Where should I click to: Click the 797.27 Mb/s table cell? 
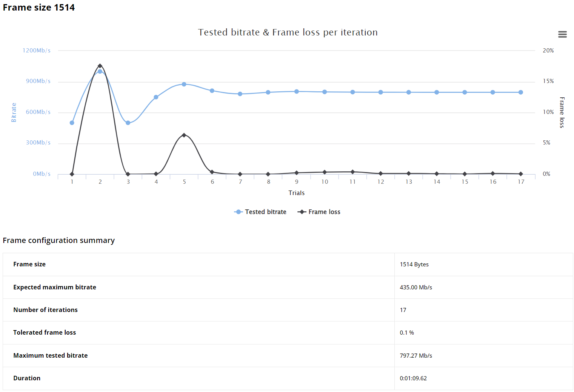(416, 356)
